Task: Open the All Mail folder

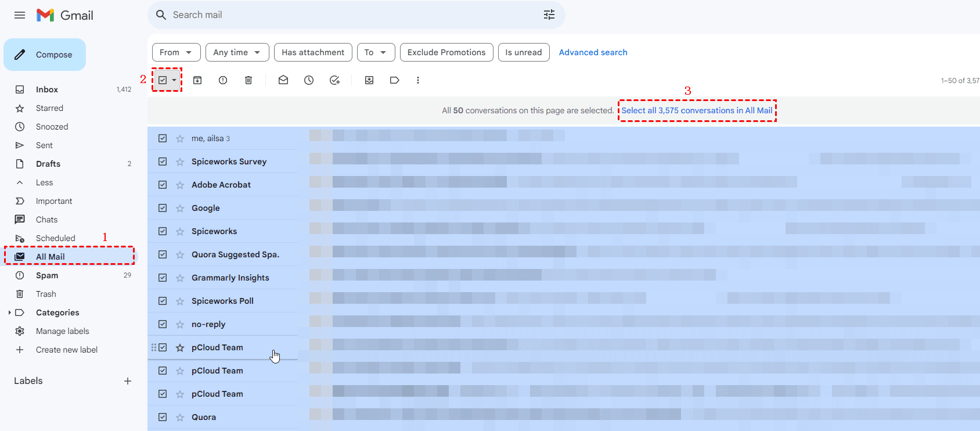Action: [70, 257]
